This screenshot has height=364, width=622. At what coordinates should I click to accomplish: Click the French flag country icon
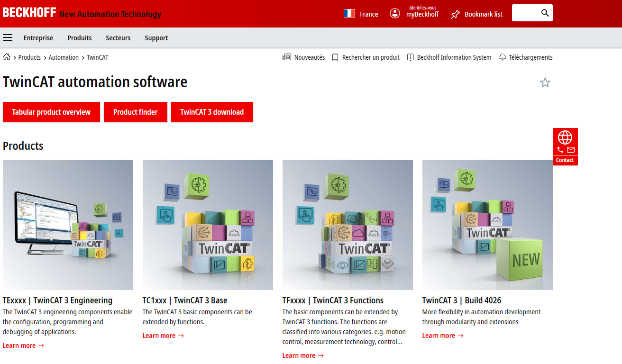(349, 14)
